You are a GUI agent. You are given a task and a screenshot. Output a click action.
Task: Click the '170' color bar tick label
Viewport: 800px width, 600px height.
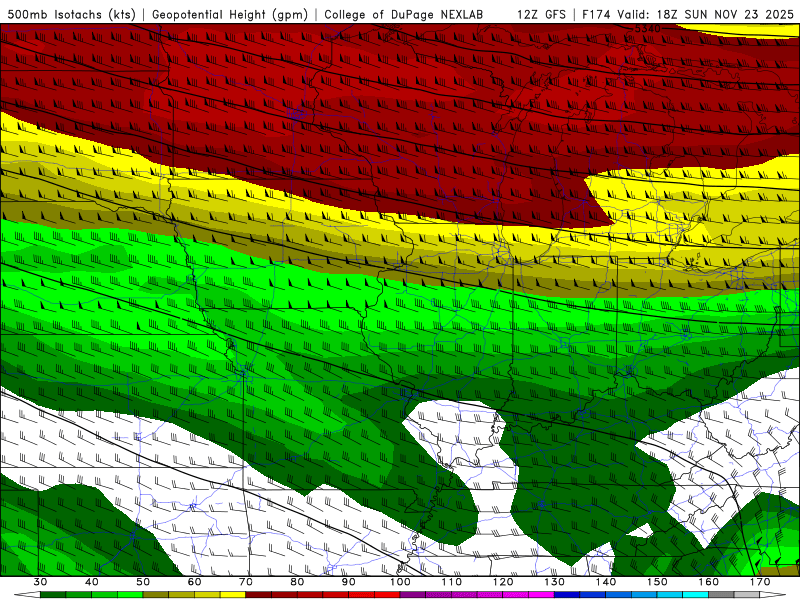click(760, 582)
